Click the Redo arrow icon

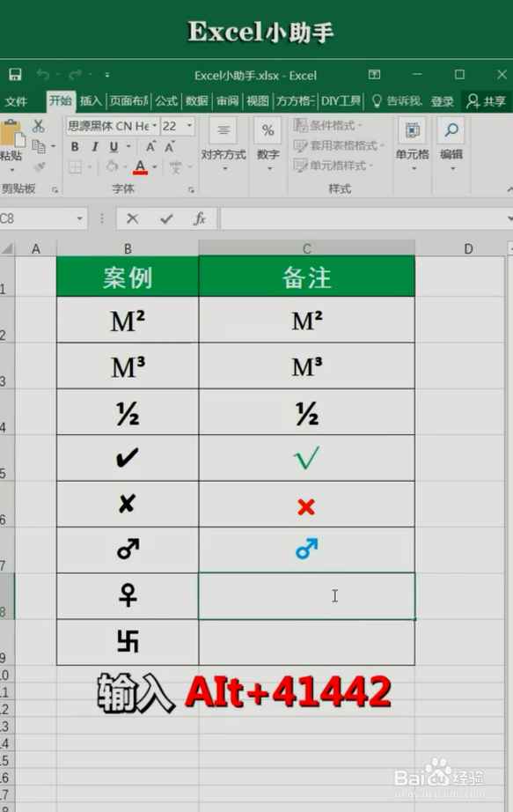[75, 75]
